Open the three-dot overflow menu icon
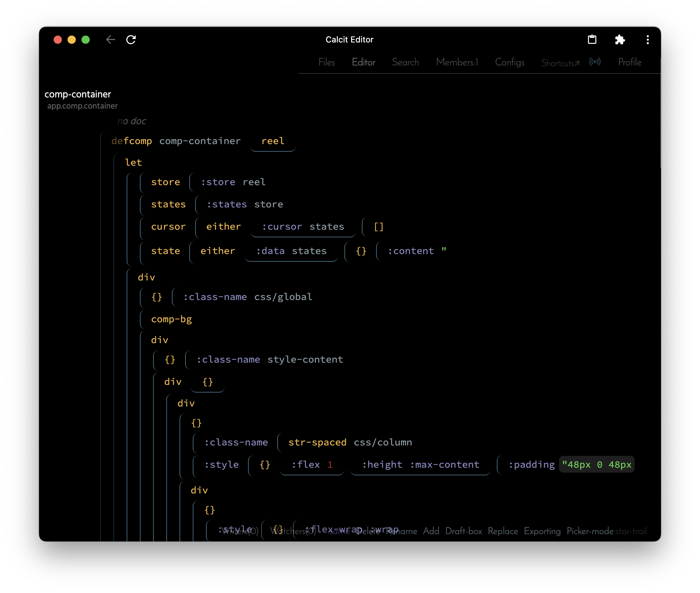 [x=647, y=40]
